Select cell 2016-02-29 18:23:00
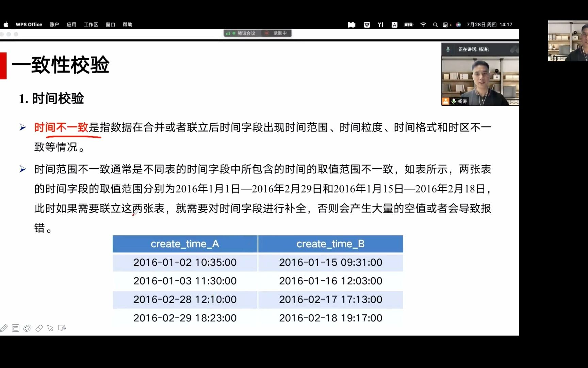588x368 pixels. (185, 318)
